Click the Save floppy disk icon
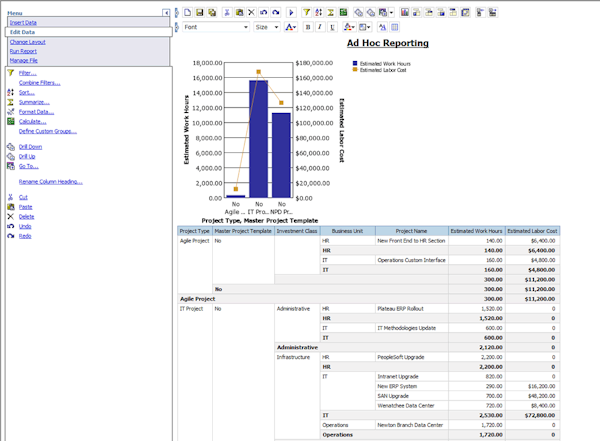This screenshot has height=441, width=600. pos(199,13)
